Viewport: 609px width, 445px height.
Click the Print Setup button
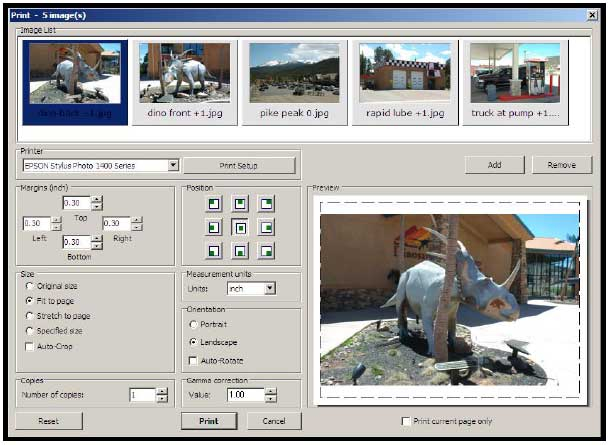pos(239,166)
